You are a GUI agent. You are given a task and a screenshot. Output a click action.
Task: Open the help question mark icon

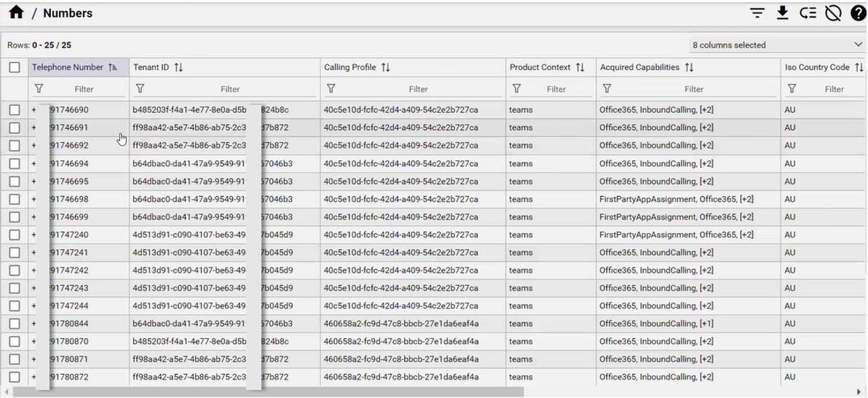(x=858, y=13)
